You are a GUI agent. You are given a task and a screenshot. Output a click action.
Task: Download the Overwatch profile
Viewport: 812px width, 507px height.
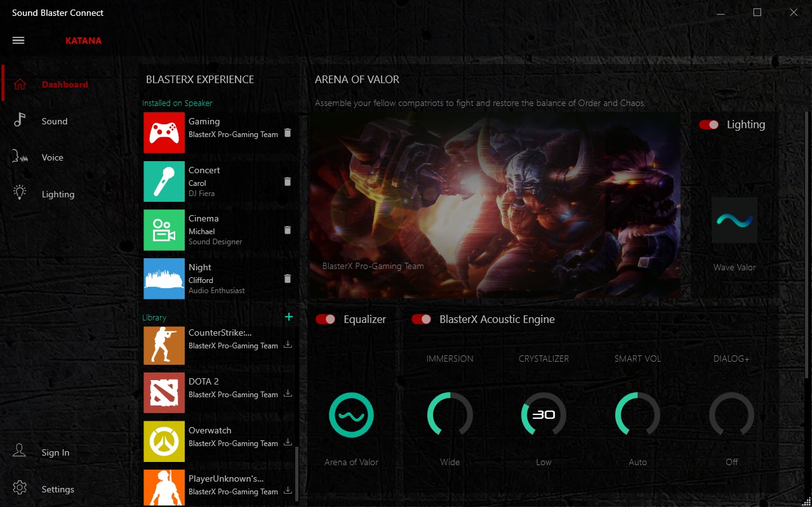(x=288, y=442)
